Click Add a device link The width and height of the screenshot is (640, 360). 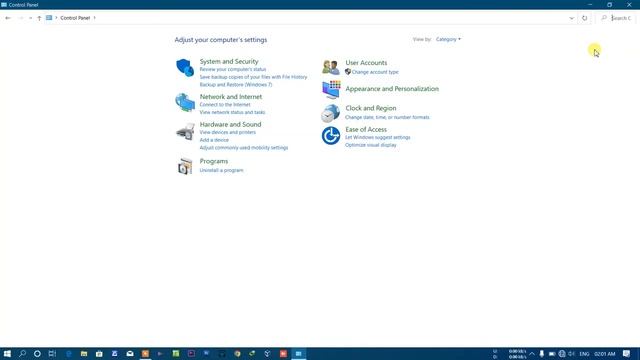tap(214, 140)
